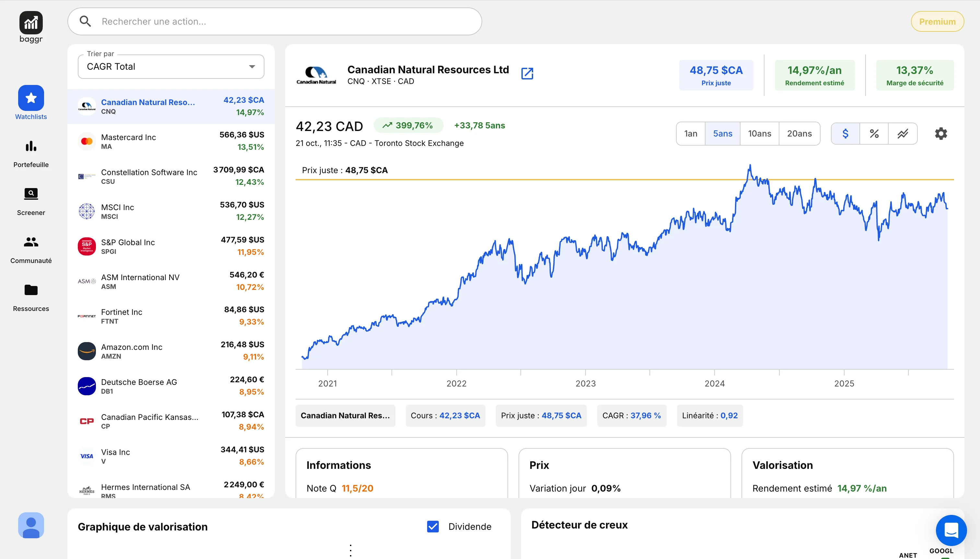The width and height of the screenshot is (980, 559).
Task: Open the Watchlists star icon
Action: (x=31, y=98)
